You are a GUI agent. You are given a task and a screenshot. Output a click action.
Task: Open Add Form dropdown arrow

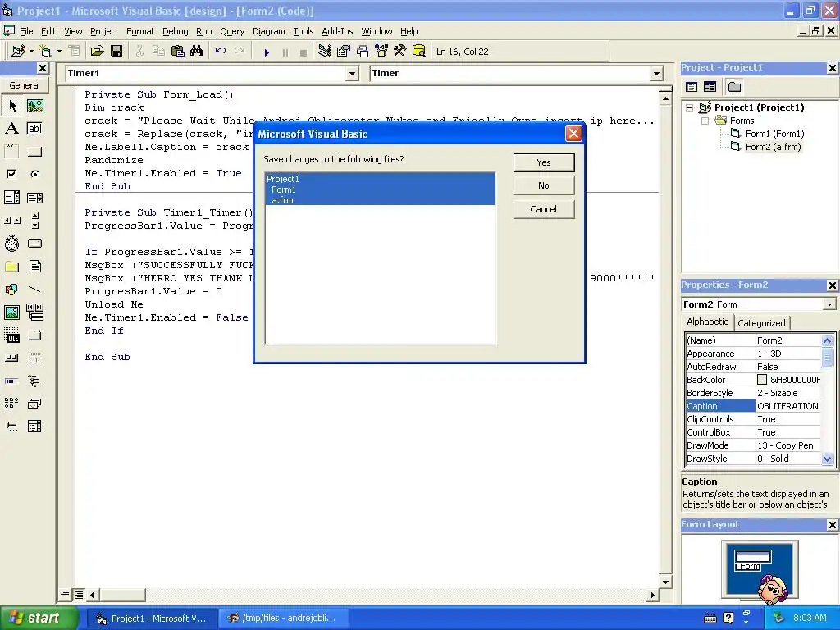pos(59,52)
